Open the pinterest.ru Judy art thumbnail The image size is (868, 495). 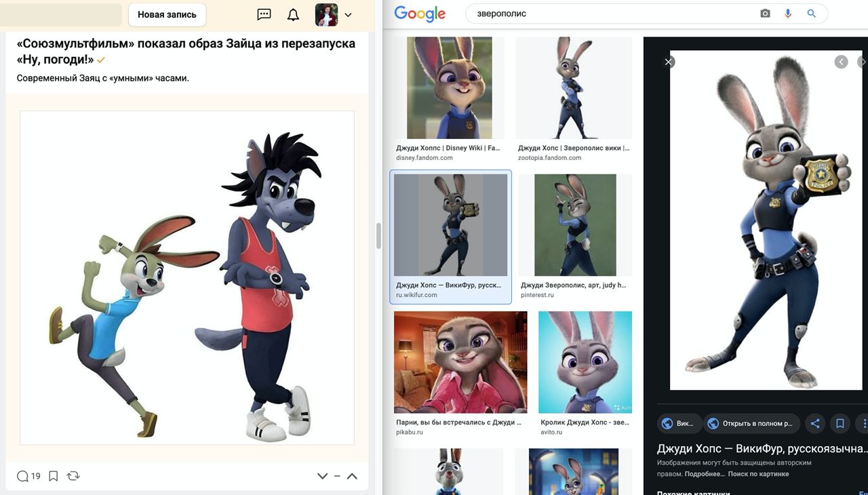[x=575, y=225]
